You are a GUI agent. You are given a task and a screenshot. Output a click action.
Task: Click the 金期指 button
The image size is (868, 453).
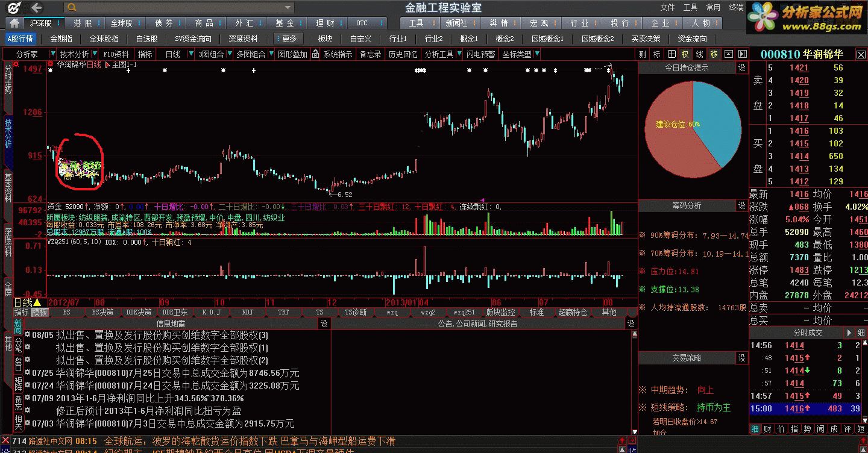coord(61,39)
